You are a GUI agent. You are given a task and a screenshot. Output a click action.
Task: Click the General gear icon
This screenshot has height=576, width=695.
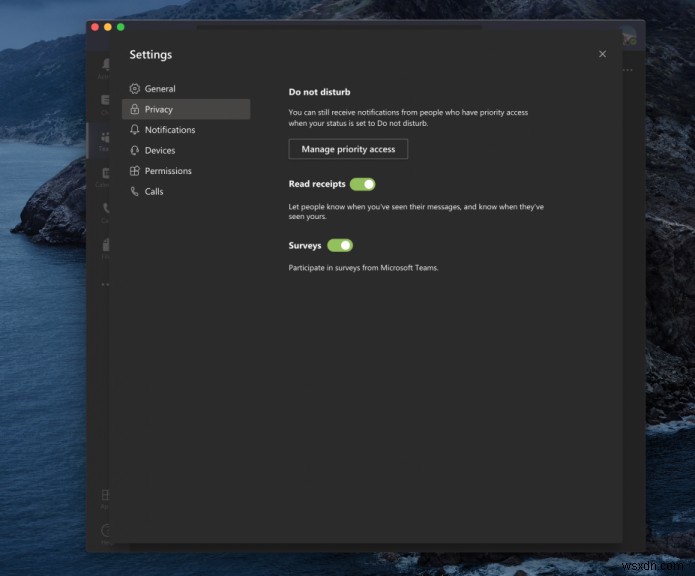[x=135, y=89]
